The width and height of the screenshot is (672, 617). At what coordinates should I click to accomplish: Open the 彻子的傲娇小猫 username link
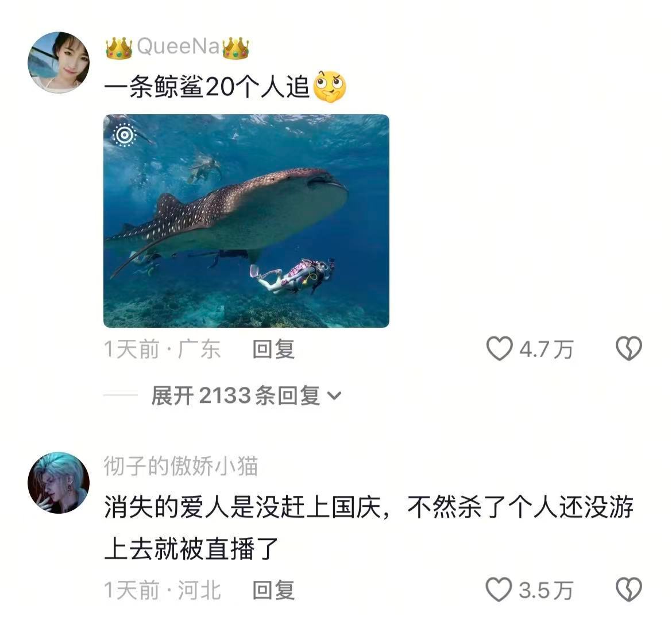click(x=180, y=466)
